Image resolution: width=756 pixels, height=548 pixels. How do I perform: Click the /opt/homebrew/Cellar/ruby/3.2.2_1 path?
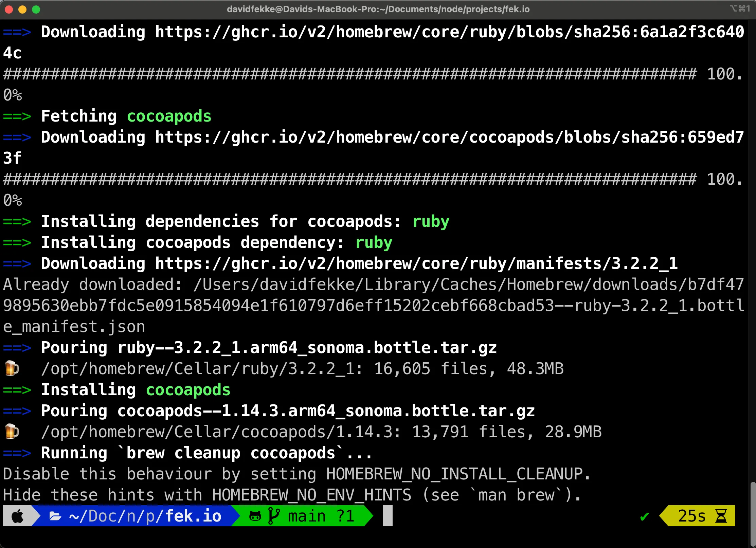tap(198, 369)
